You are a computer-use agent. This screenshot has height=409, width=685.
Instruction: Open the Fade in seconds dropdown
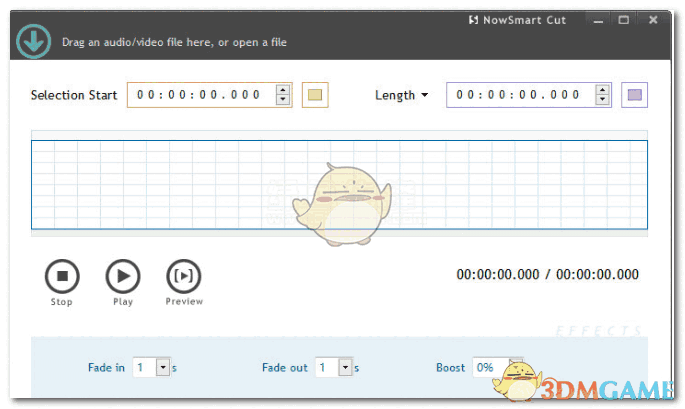(163, 367)
